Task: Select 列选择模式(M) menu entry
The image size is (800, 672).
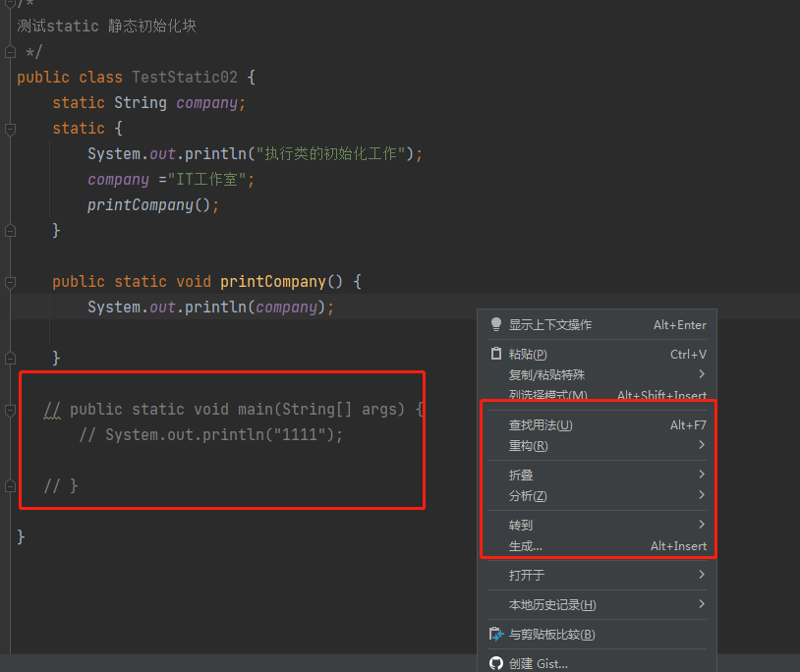Action: click(x=597, y=395)
